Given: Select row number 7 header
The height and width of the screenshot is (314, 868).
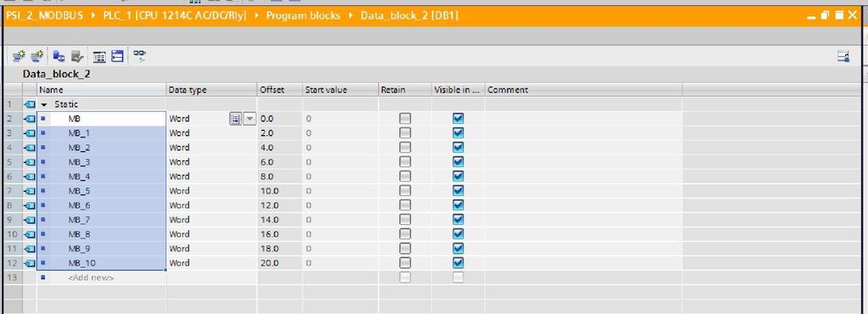Looking at the screenshot, I should 13,190.
